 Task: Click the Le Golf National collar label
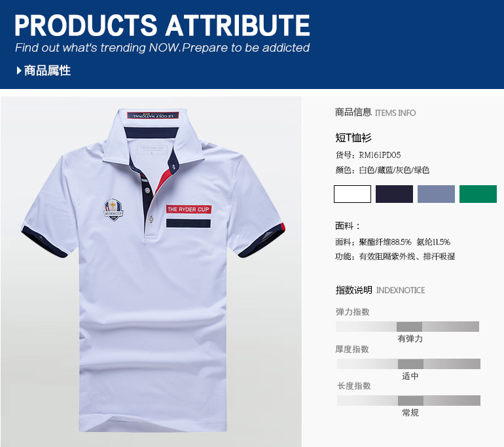153,116
